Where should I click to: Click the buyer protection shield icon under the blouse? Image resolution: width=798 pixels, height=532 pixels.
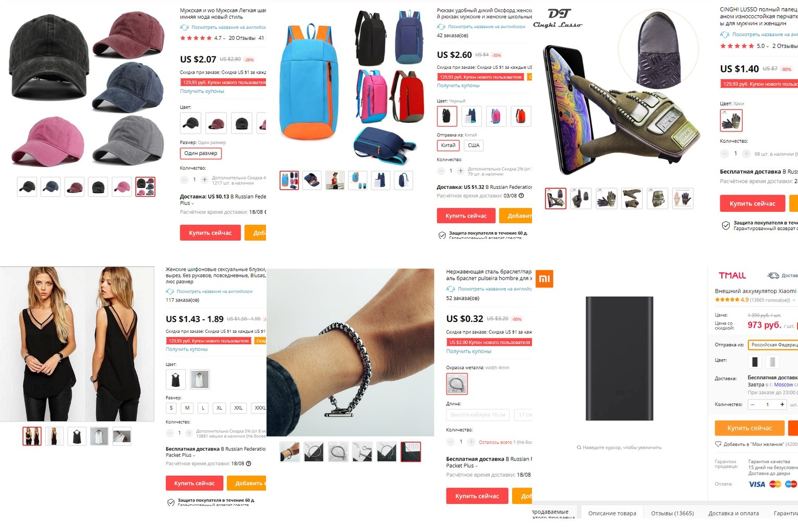[x=171, y=503]
